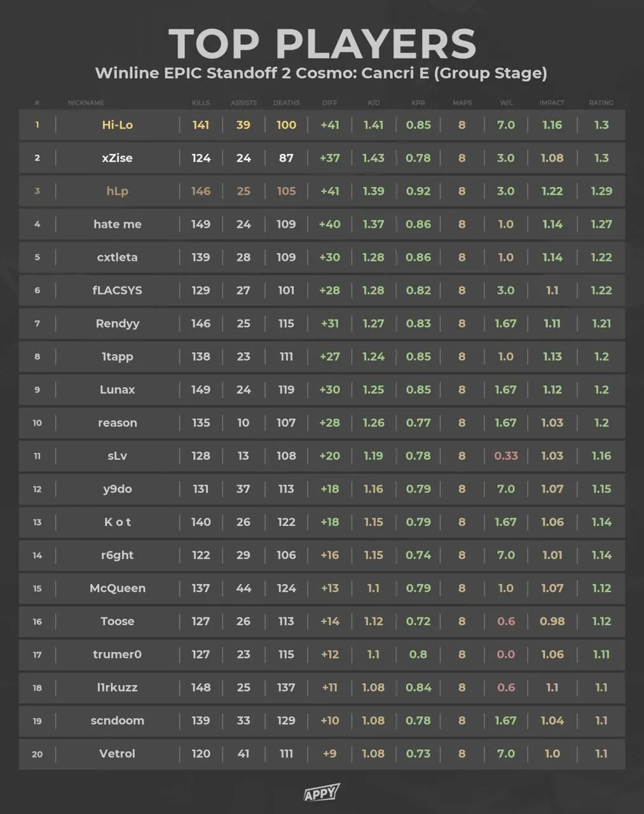Click the APPY logo at bottom

[321, 793]
